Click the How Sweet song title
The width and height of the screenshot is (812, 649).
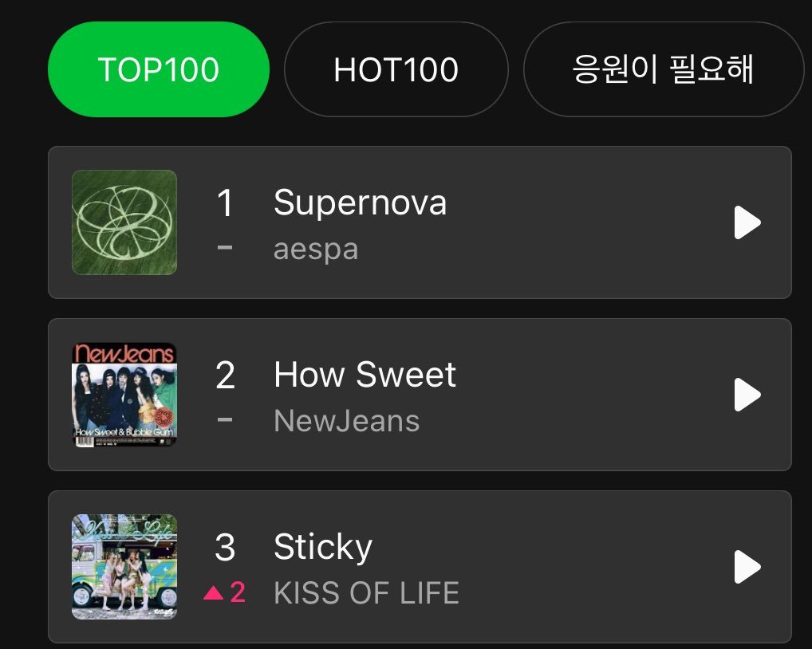pyautogui.click(x=365, y=375)
